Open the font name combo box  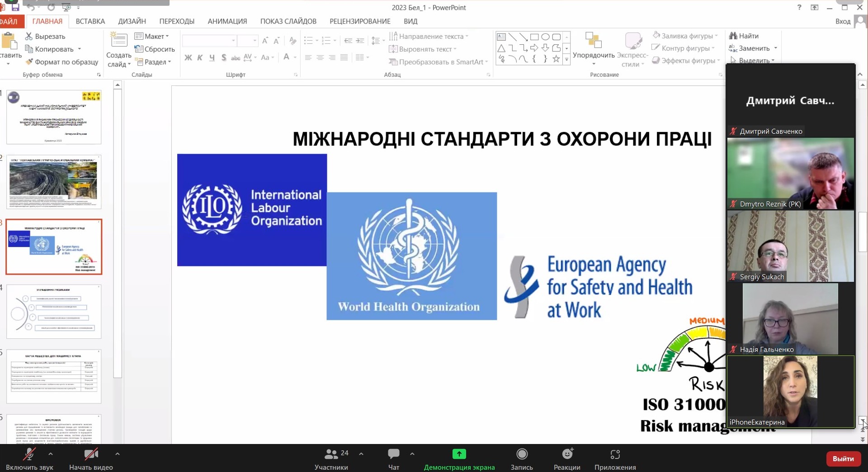tap(210, 41)
